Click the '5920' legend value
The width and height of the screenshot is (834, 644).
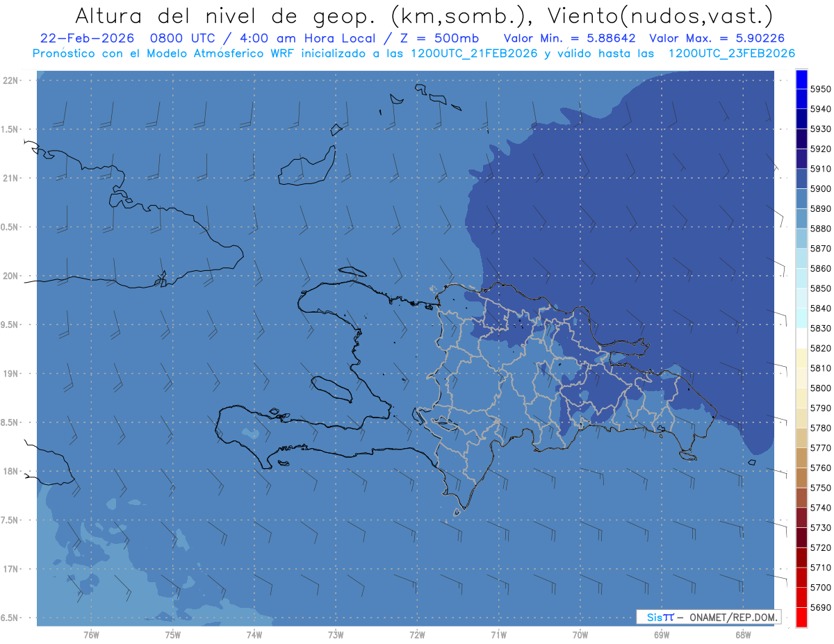(x=820, y=149)
